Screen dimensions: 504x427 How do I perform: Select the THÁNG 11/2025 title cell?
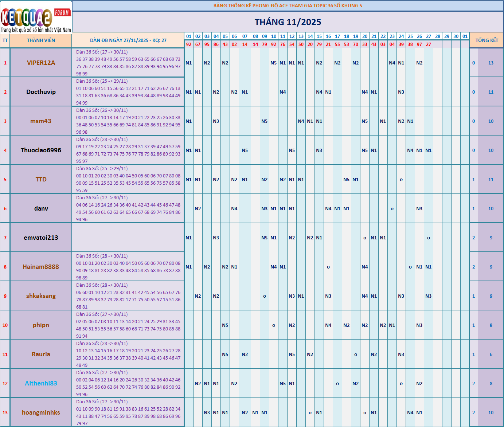coord(288,22)
